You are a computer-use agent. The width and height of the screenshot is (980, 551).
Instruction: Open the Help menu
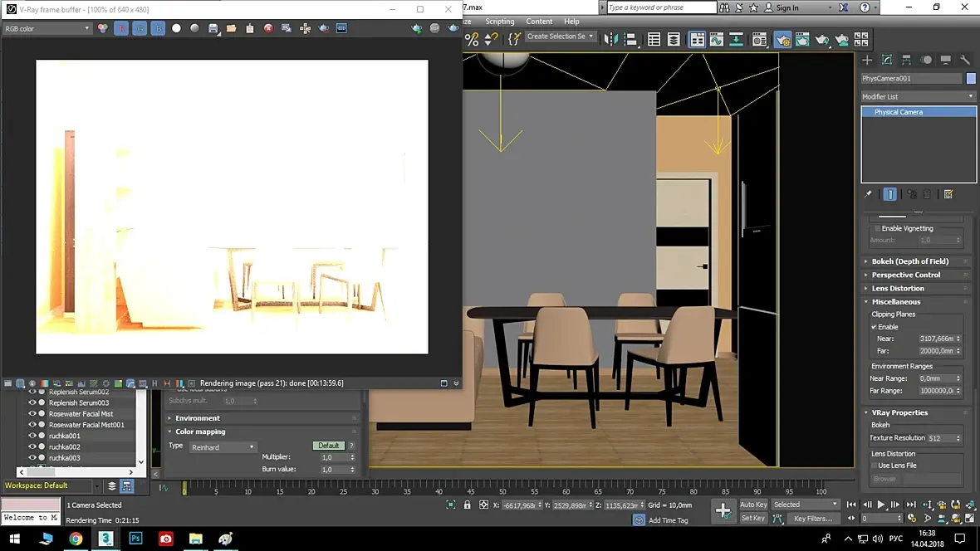coord(571,22)
